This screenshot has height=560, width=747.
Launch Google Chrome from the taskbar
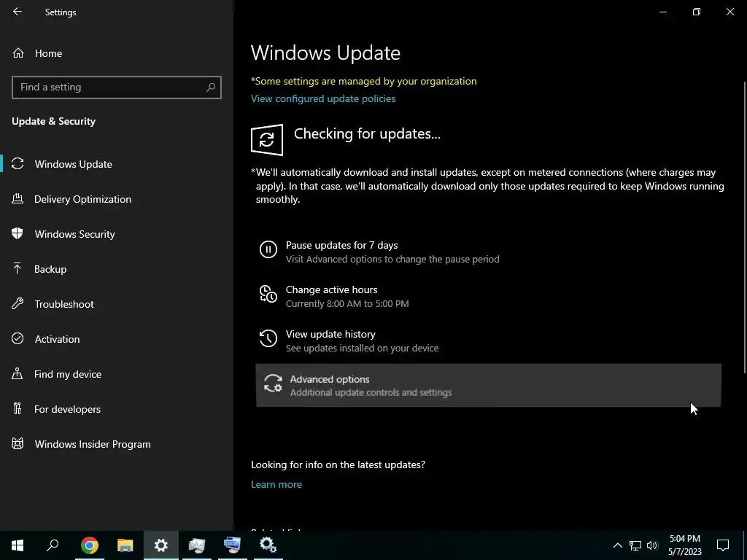pyautogui.click(x=90, y=545)
